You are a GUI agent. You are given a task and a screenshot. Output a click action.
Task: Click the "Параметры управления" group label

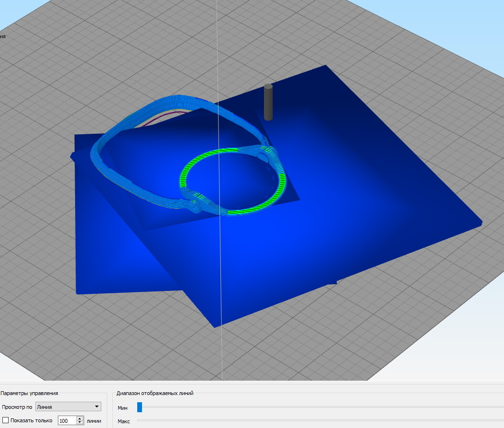pyautogui.click(x=29, y=393)
